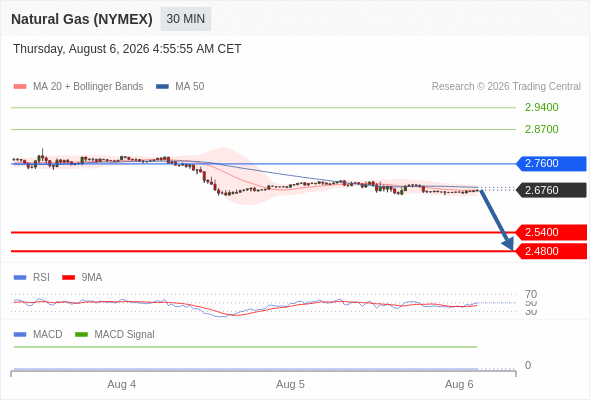Viewport: 590px width, 400px height.
Task: Click the Aug 5 date axis label
Action: click(x=290, y=385)
